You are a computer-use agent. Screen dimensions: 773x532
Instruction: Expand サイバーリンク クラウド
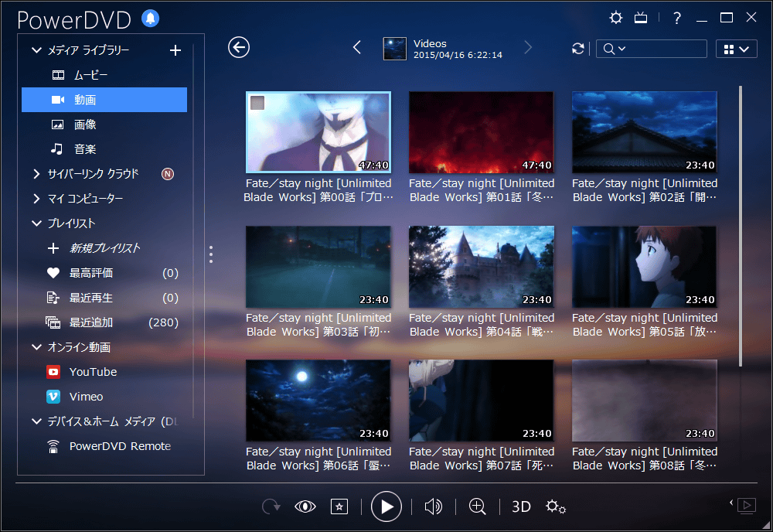(36, 173)
